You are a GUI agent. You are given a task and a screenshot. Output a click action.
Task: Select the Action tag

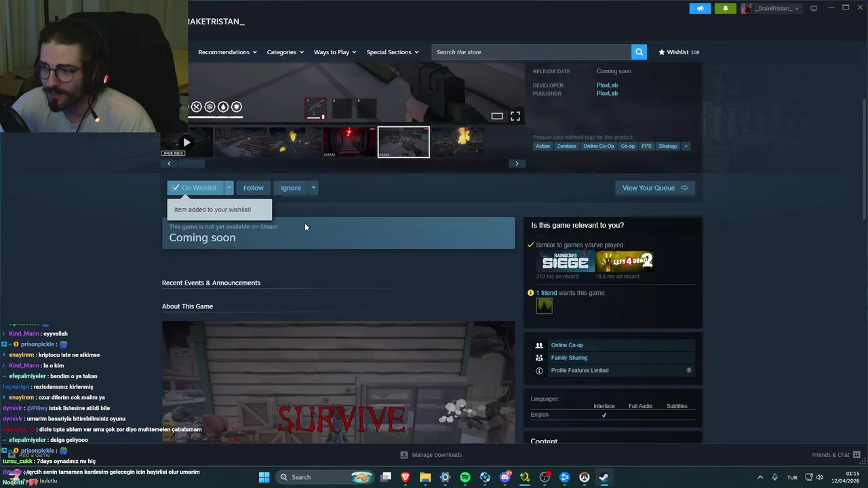[542, 146]
